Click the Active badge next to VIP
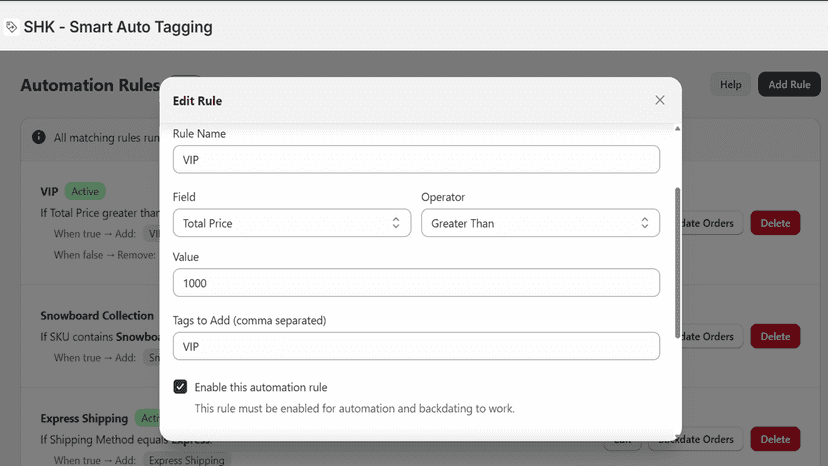The image size is (828, 466). [85, 191]
